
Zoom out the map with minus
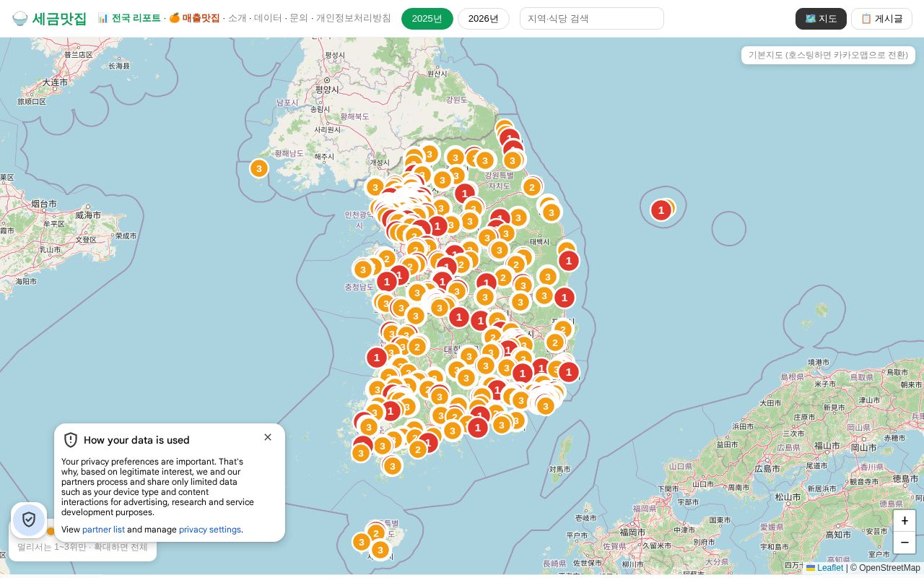click(x=905, y=543)
